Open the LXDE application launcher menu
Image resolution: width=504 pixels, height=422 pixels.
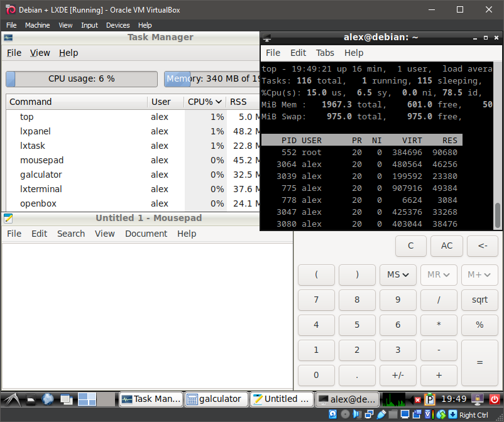click(11, 399)
